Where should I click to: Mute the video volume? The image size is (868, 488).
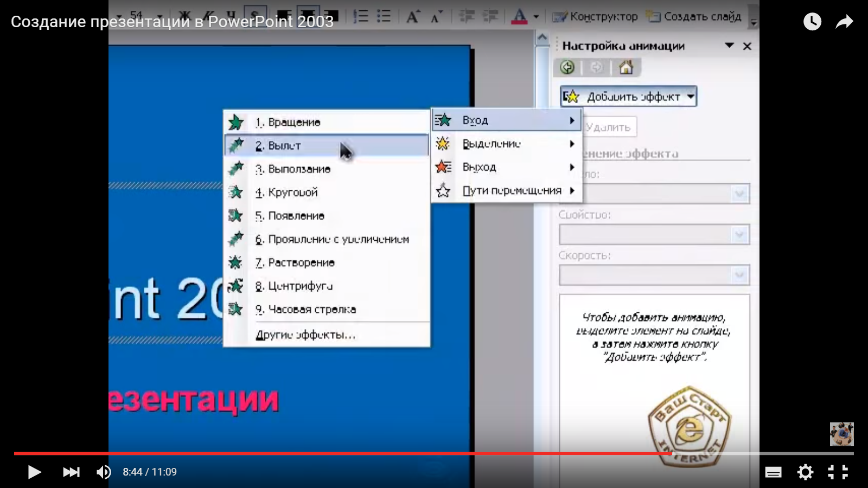pyautogui.click(x=104, y=472)
